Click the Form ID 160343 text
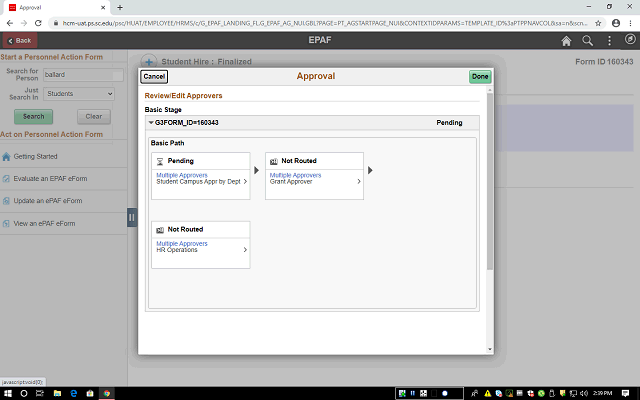This screenshot has height=400, width=640. point(604,62)
